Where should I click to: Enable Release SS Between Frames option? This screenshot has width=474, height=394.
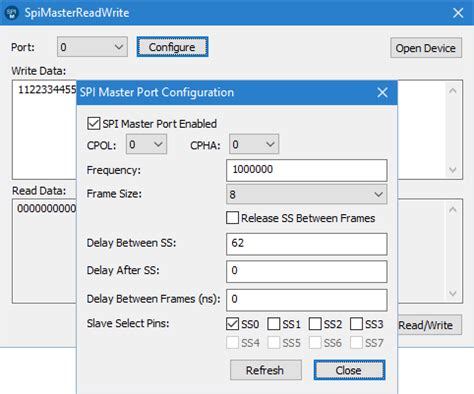click(x=232, y=218)
